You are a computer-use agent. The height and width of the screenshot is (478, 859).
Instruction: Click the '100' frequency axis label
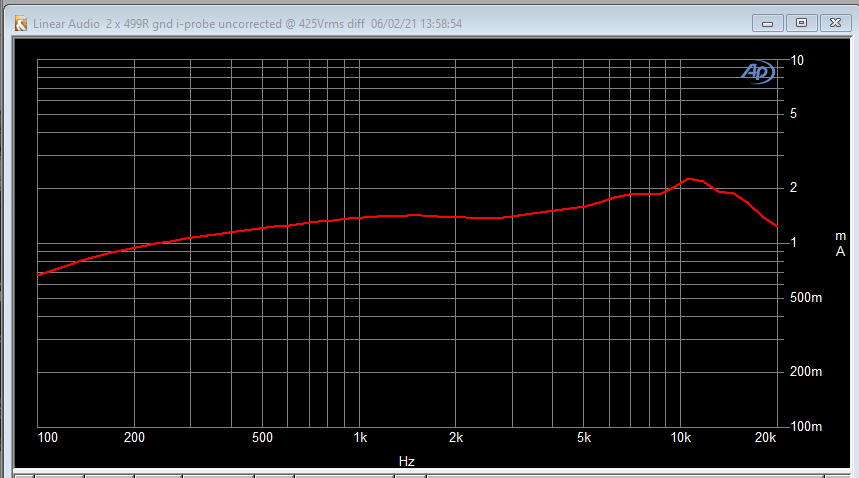coord(48,437)
